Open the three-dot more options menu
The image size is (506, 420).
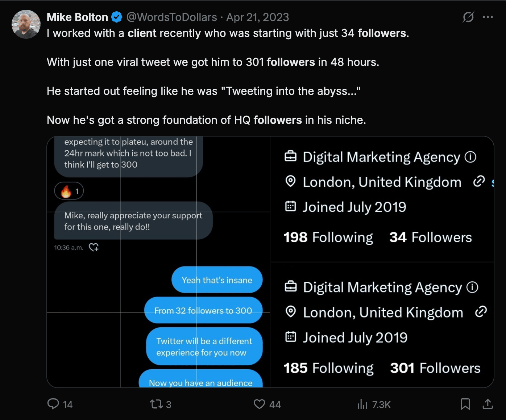pos(488,17)
